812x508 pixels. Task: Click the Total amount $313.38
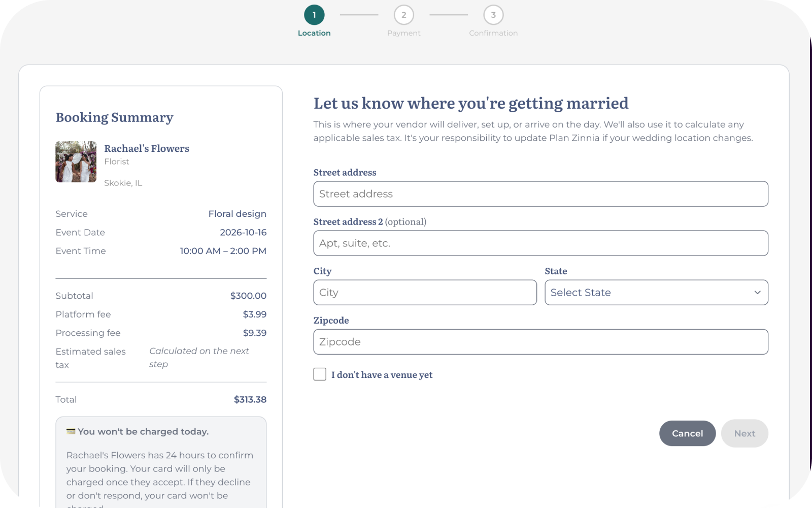coord(250,400)
